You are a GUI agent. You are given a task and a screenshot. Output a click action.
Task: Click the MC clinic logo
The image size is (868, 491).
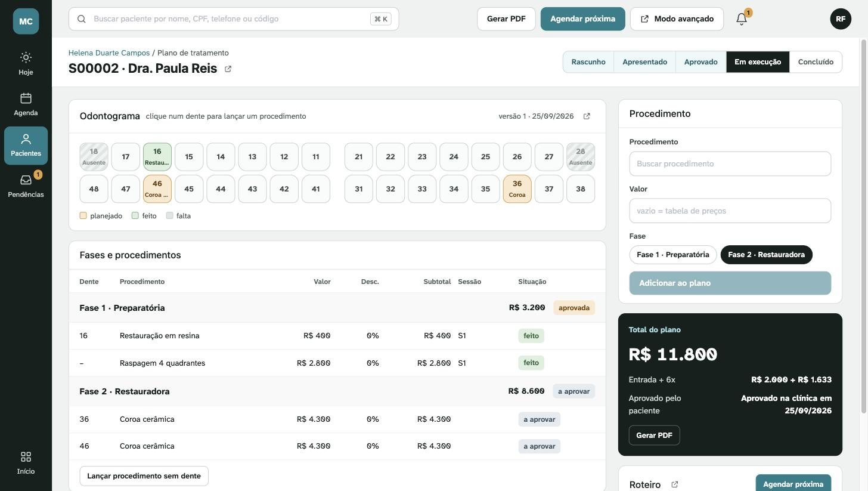click(26, 21)
